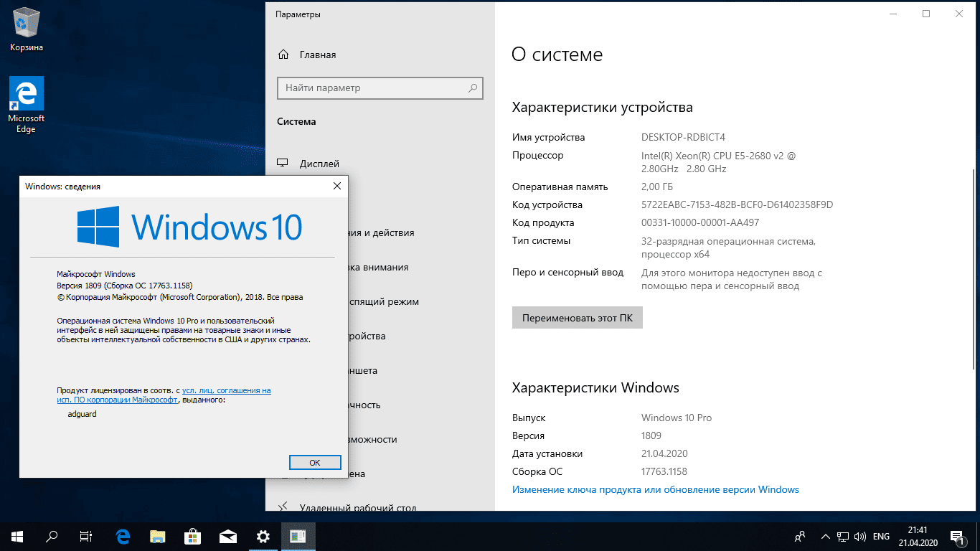
Task: Open the People tray icon
Action: (800, 536)
